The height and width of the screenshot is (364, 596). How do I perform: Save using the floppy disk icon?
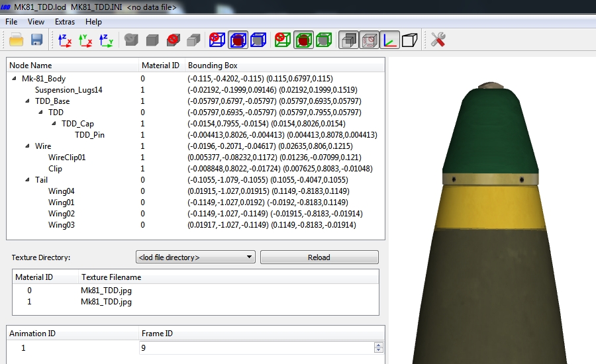(36, 40)
